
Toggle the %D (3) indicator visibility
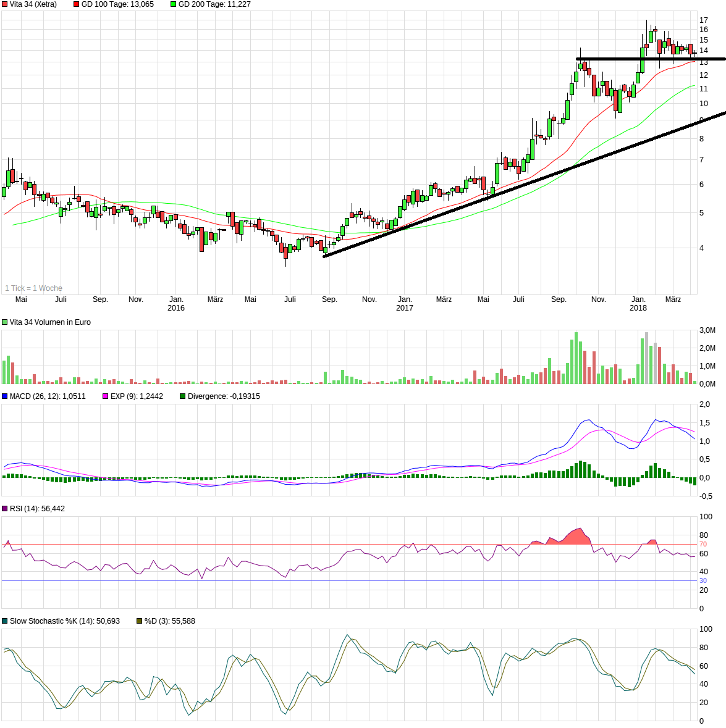139,621
